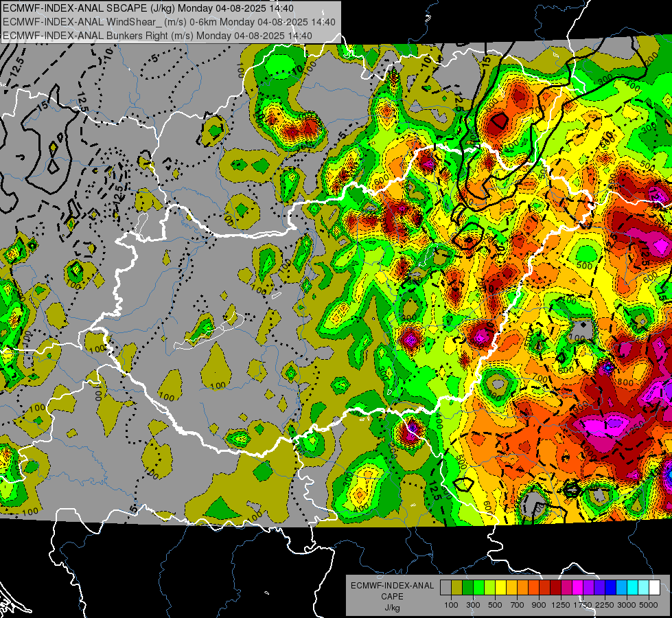
Task: Click the legend value 3000
Action: pos(627,605)
